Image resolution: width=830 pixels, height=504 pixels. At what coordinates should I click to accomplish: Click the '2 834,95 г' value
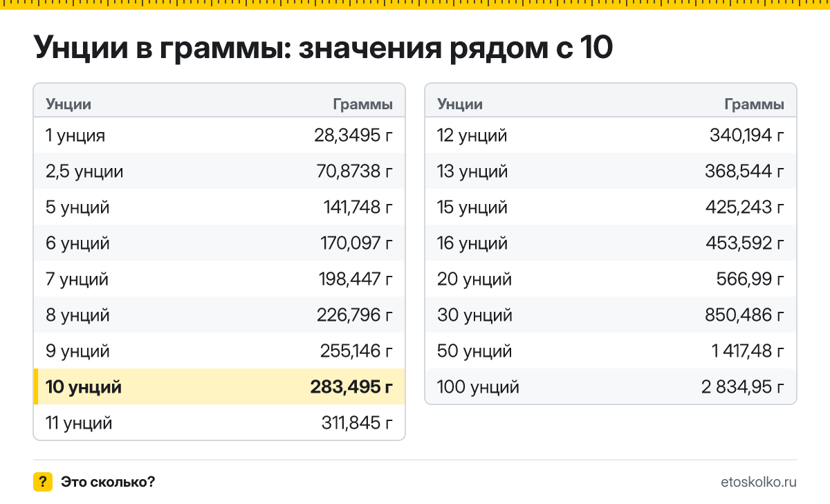tap(744, 386)
